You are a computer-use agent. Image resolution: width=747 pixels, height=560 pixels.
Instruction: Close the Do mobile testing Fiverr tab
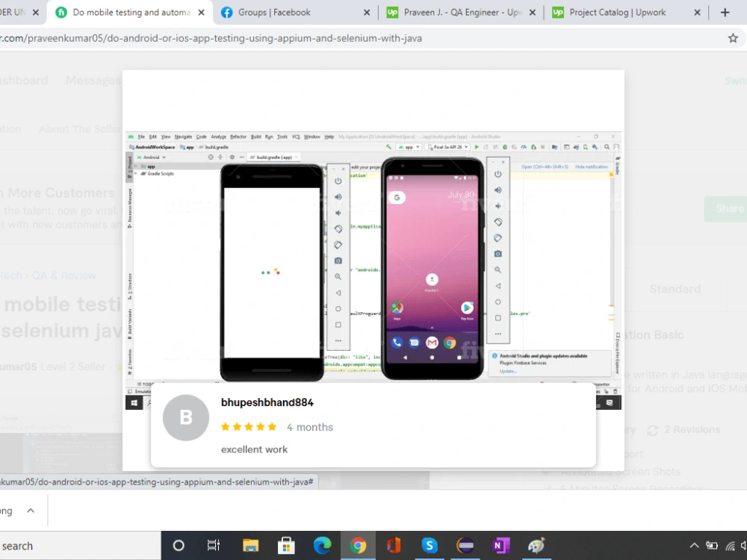pyautogui.click(x=202, y=13)
